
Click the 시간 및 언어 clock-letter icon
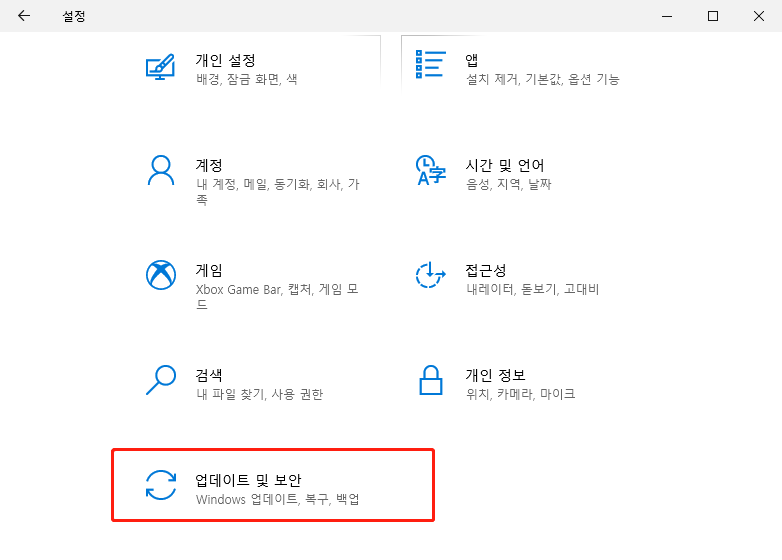(430, 171)
